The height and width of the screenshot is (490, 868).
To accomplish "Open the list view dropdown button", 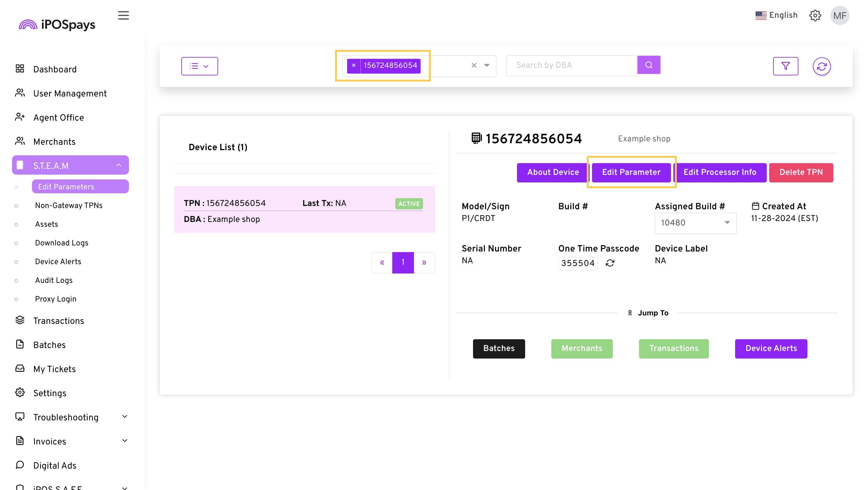I will pyautogui.click(x=199, y=66).
